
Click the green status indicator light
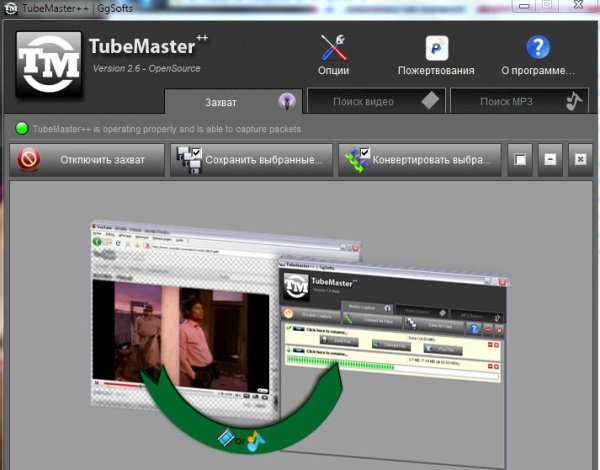pyautogui.click(x=22, y=129)
